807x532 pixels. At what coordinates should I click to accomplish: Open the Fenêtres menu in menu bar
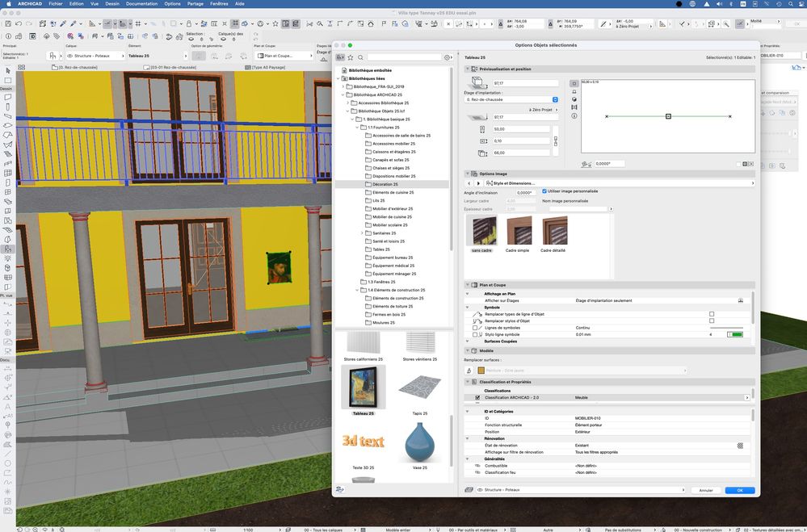pos(218,3)
